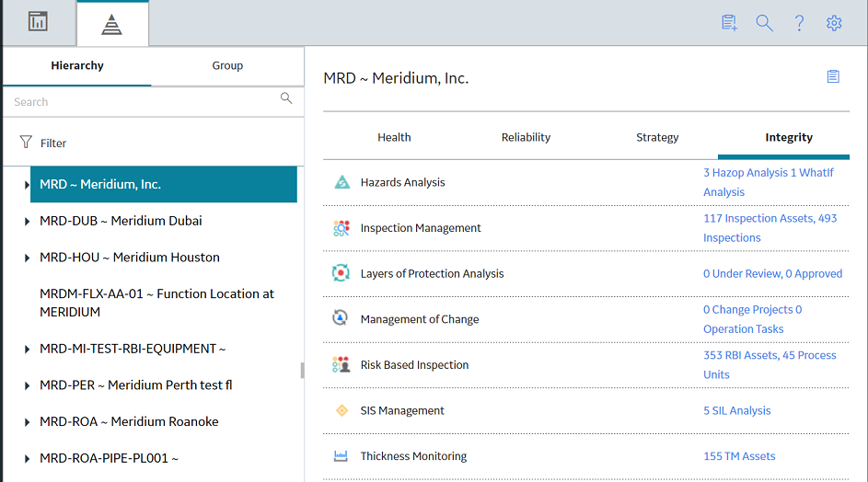Image resolution: width=868 pixels, height=482 pixels.
Task: Click the Filter label
Action: (53, 143)
